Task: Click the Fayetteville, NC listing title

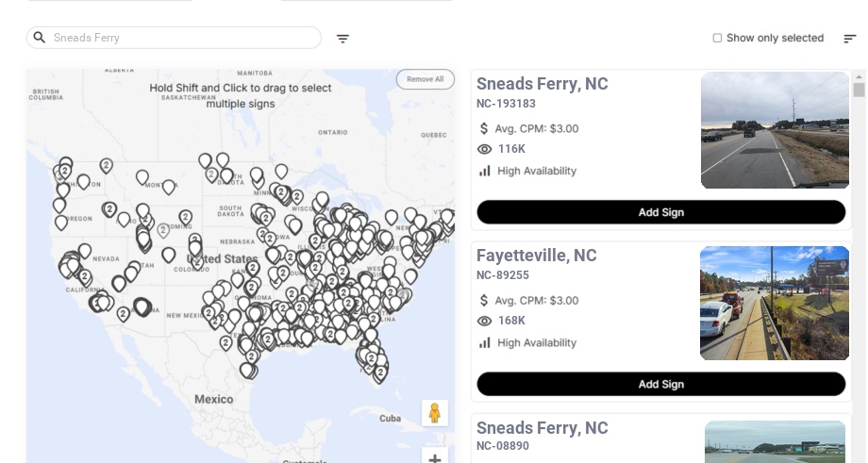Action: (536, 256)
